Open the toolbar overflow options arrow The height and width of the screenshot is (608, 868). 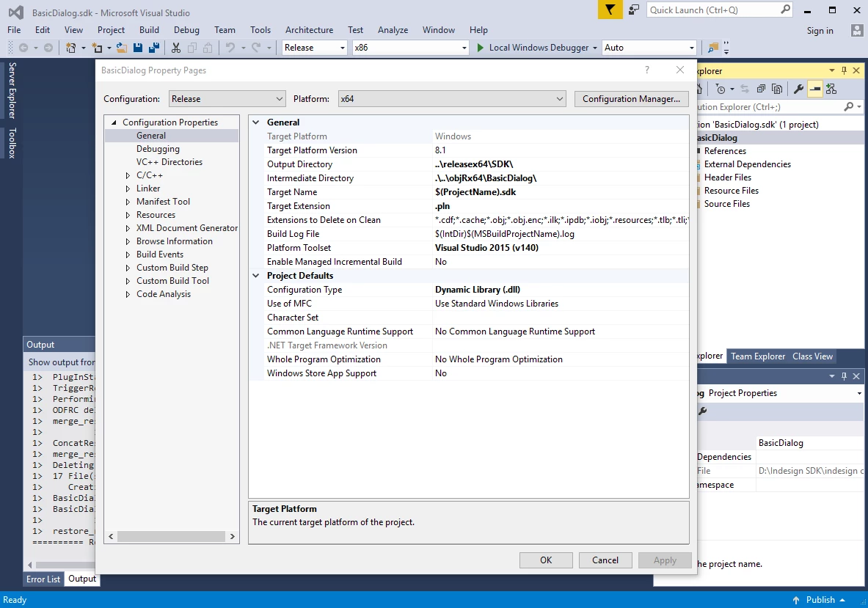pos(726,48)
